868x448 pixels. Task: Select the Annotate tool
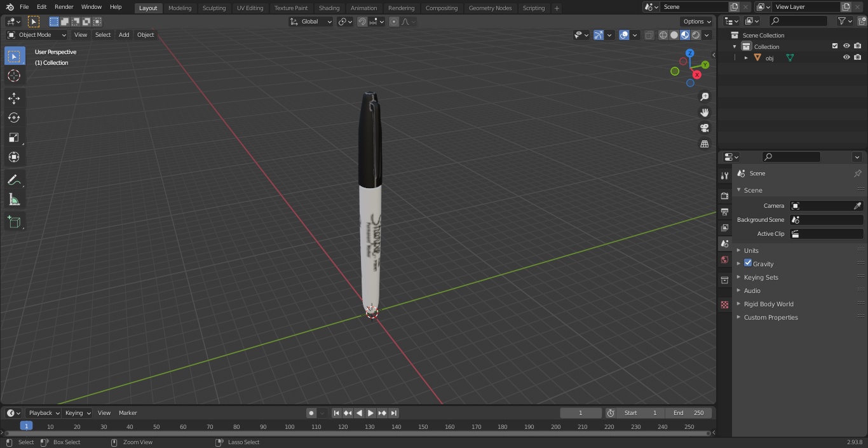(14, 180)
